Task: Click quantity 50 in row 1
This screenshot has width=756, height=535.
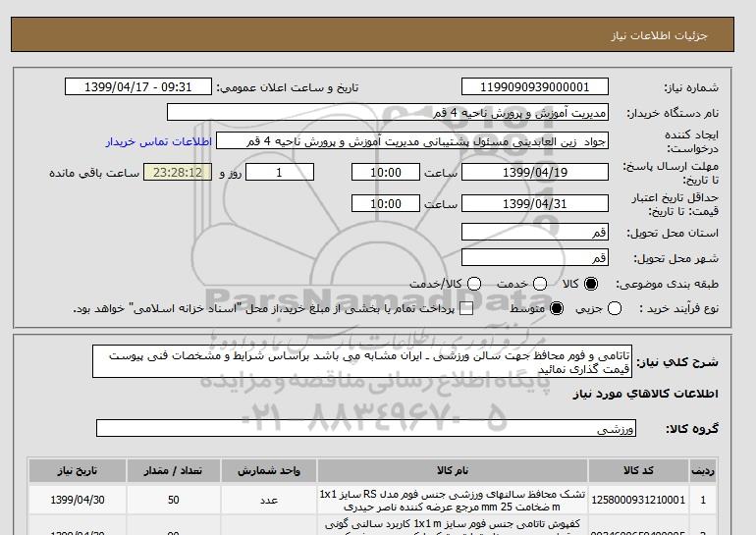Action: (174, 500)
